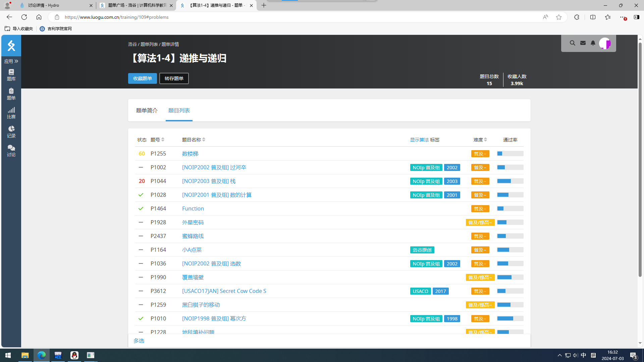Click the Luogu logo icon

coord(11,46)
